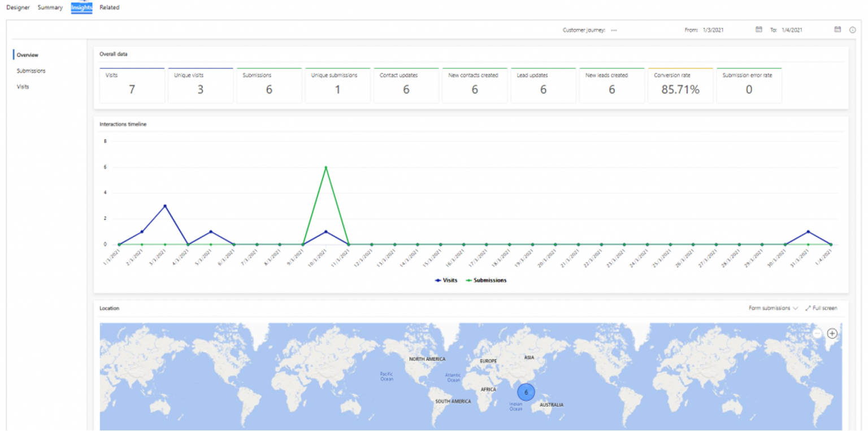Click the To date field 1/4/2021
868x431 pixels.
coord(792,30)
